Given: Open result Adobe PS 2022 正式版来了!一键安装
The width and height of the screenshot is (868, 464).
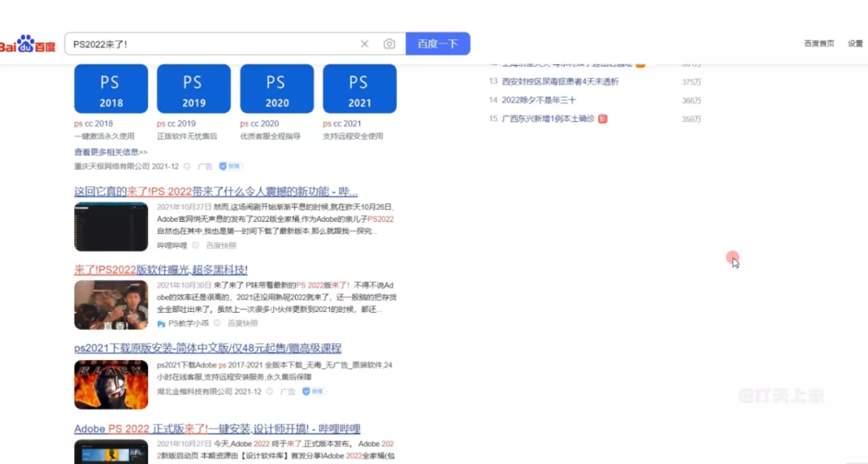Looking at the screenshot, I should 217,429.
